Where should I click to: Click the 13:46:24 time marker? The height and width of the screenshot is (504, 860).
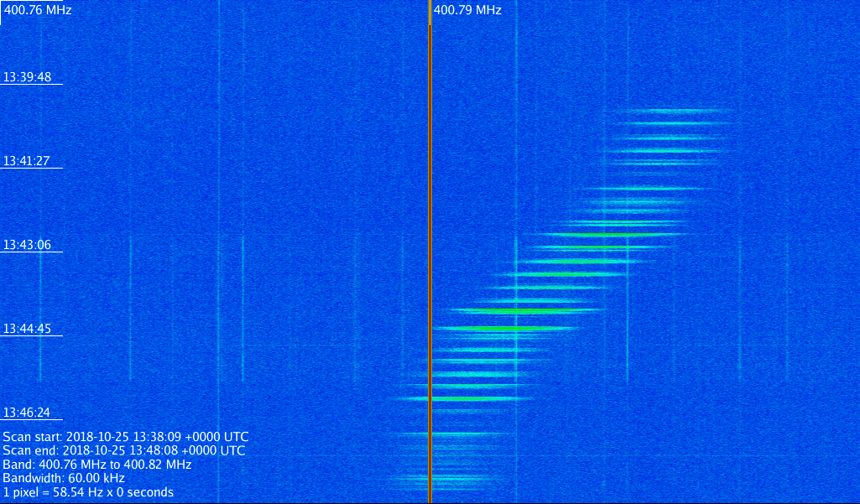pos(27,413)
